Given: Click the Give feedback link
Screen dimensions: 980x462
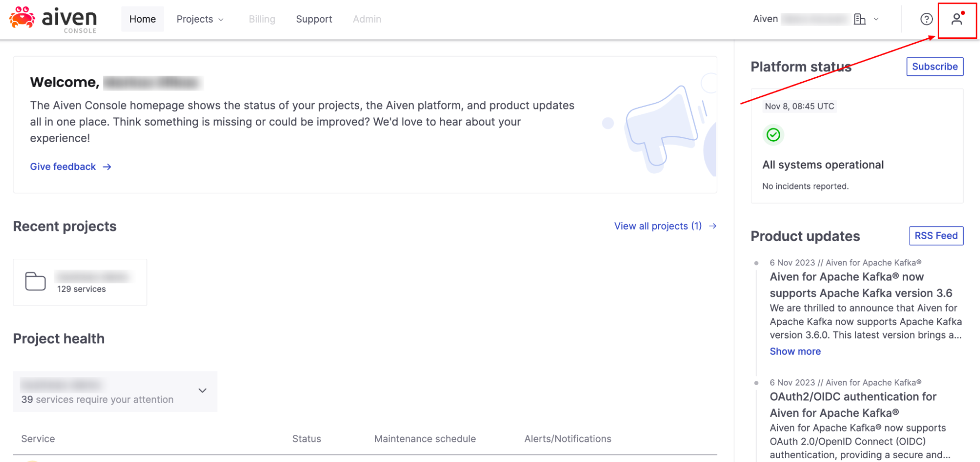Looking at the screenshot, I should pyautogui.click(x=63, y=167).
